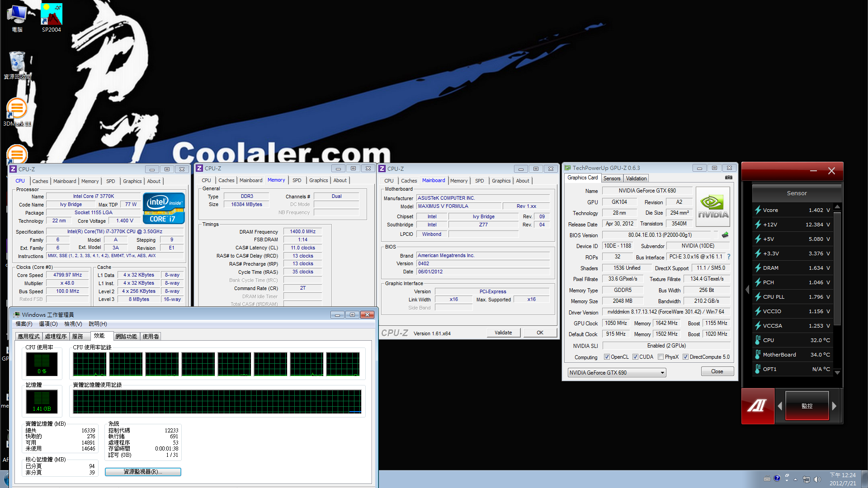Screen dimensions: 868x488
Task: Click the MotherBoard thermometer sensor icon
Action: click(x=758, y=355)
